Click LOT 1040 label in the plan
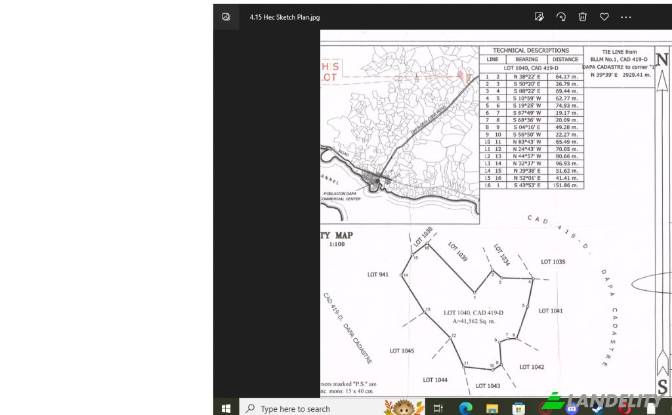Viewport: 672px width, 415px height. (x=474, y=313)
